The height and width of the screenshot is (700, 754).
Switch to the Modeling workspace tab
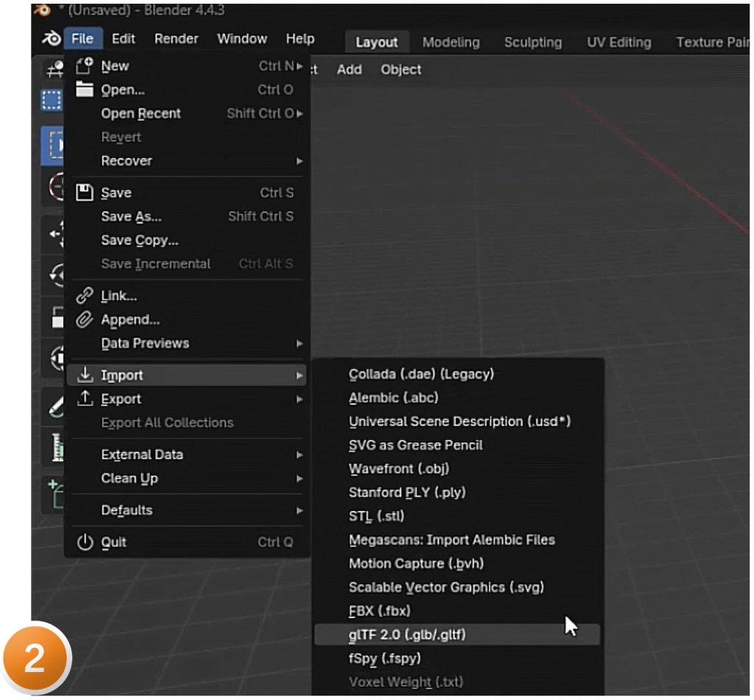451,42
